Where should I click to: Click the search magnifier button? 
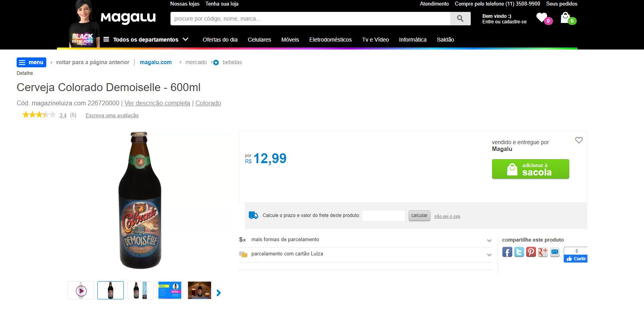460,19
